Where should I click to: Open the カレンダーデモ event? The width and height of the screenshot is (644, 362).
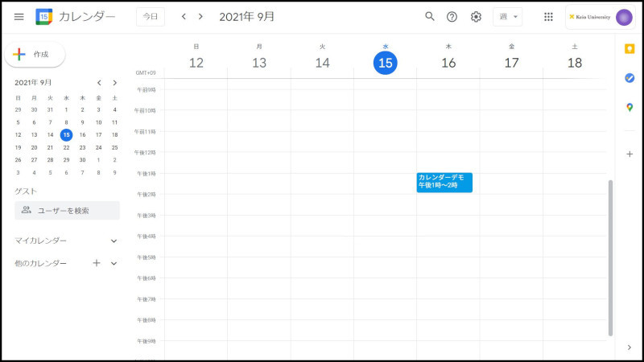pos(444,182)
